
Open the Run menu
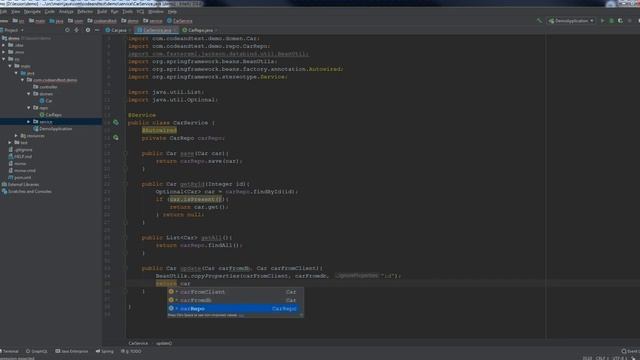coord(114,12)
